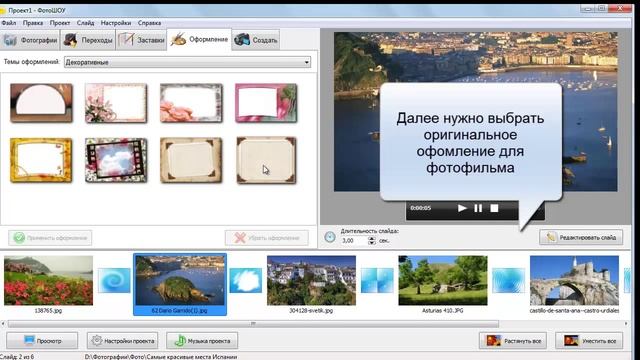Open the Справка menu
The image size is (640, 360).
click(149, 23)
